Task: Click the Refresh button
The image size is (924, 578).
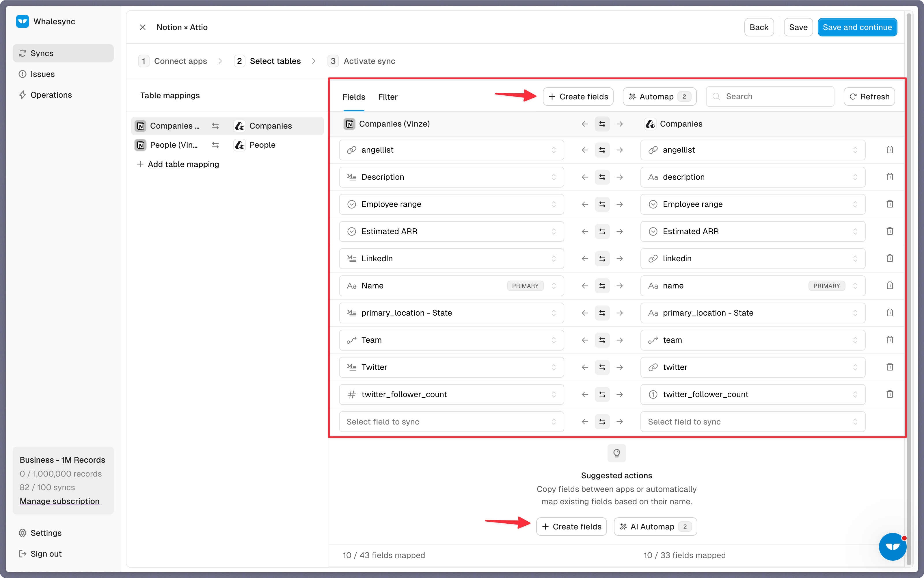Action: pyautogui.click(x=869, y=96)
